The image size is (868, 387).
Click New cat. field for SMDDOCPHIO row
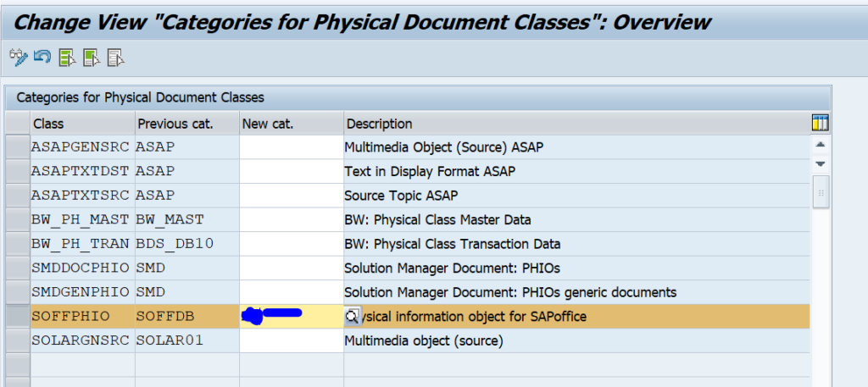pos(291,268)
